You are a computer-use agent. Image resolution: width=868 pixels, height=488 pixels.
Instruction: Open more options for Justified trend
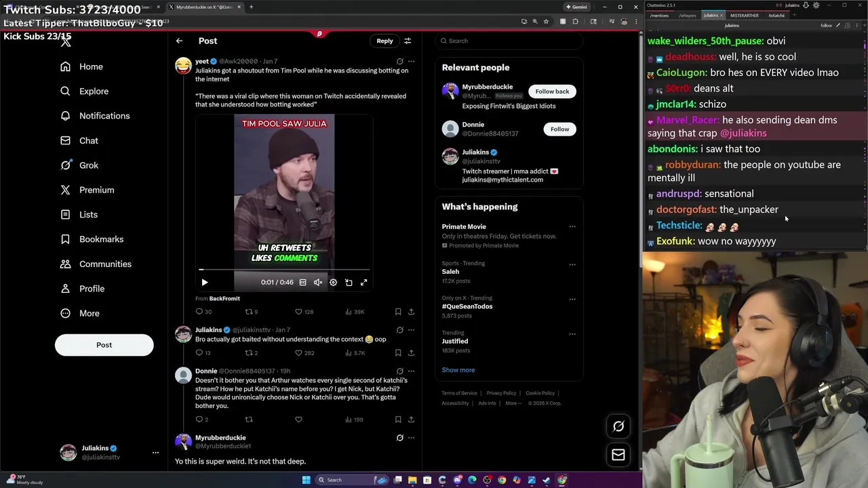point(572,333)
